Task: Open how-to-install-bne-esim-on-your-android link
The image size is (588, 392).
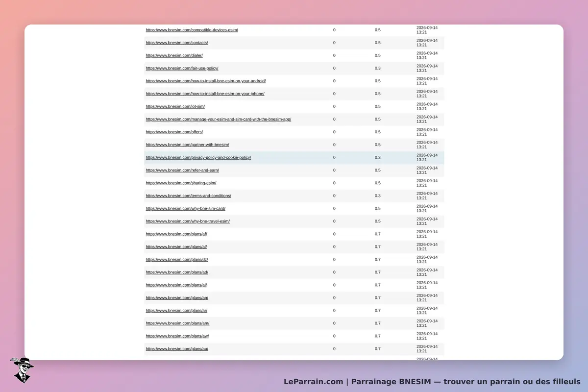Action: click(206, 81)
